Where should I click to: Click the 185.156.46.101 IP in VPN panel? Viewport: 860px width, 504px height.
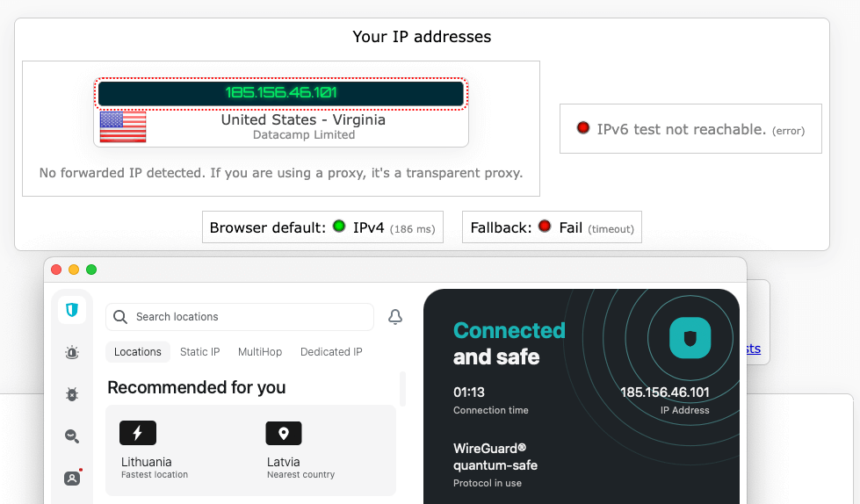pos(665,392)
